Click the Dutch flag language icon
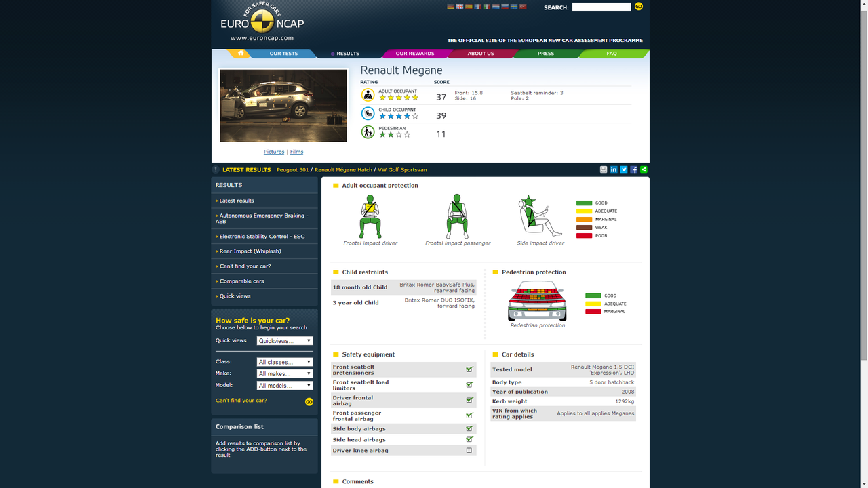868x488 pixels. [496, 7]
